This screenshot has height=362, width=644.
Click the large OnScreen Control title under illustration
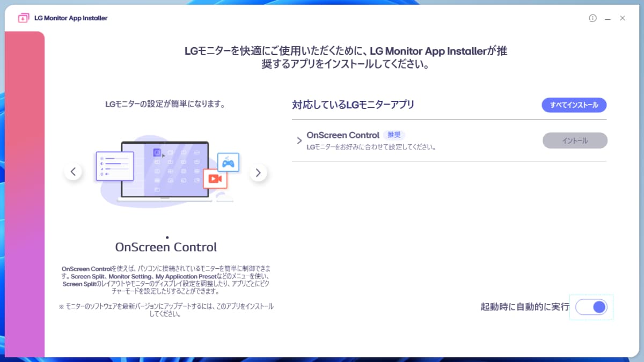(x=166, y=247)
